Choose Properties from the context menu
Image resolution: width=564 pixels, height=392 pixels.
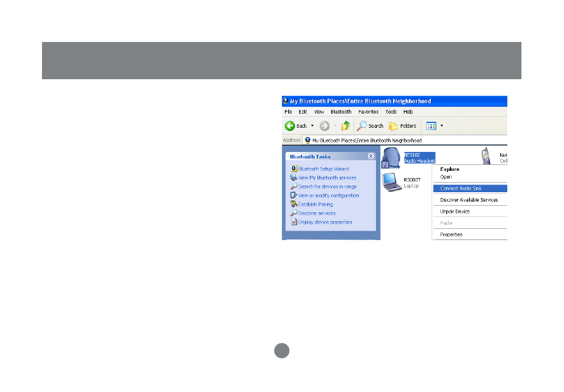[451, 235]
